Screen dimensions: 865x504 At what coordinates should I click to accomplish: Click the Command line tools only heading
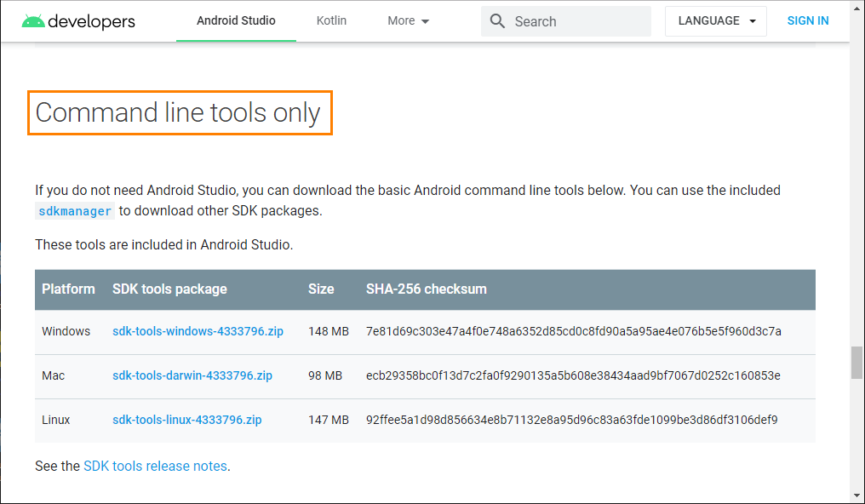coord(179,112)
